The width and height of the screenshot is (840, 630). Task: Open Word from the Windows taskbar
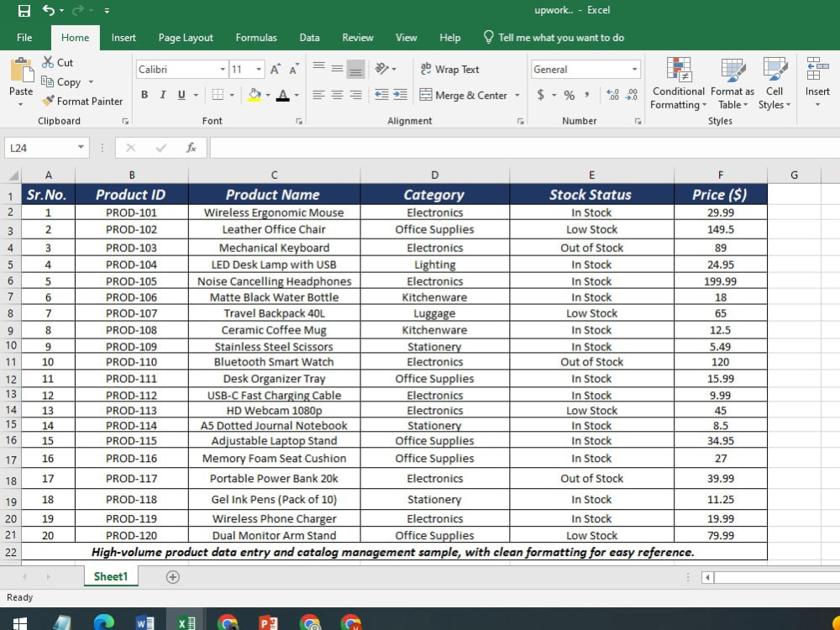[144, 623]
